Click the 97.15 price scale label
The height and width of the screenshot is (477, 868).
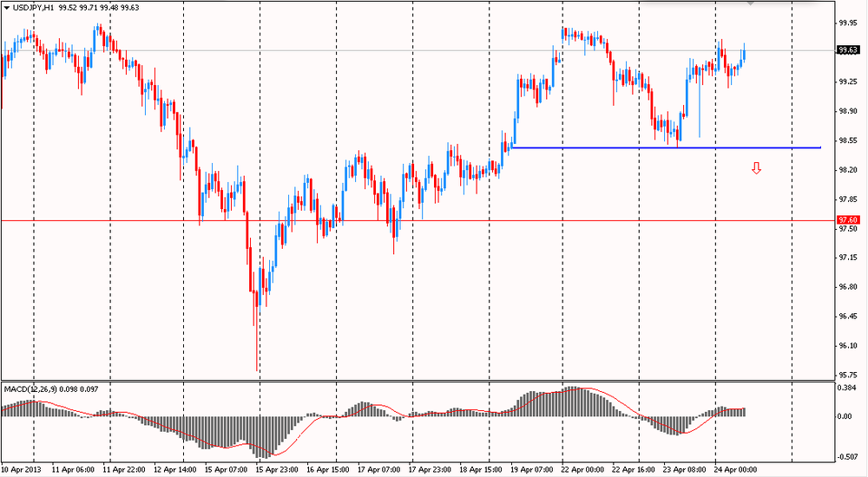848,258
